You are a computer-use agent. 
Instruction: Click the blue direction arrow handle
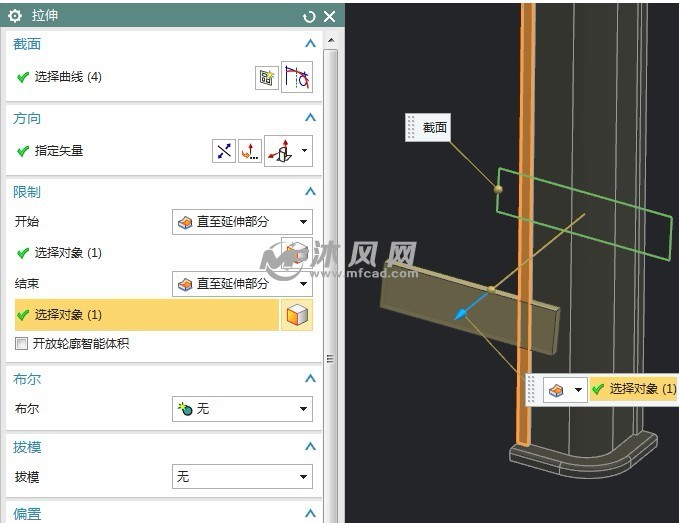pyautogui.click(x=462, y=313)
